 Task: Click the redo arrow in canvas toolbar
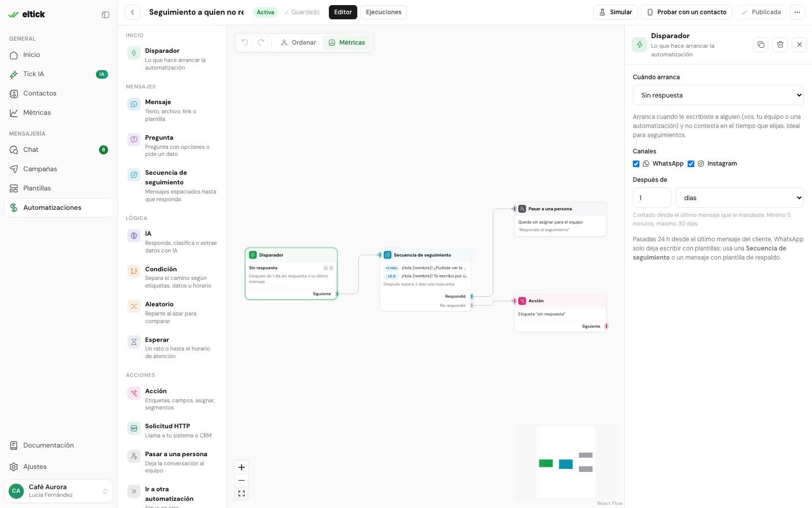tap(261, 43)
